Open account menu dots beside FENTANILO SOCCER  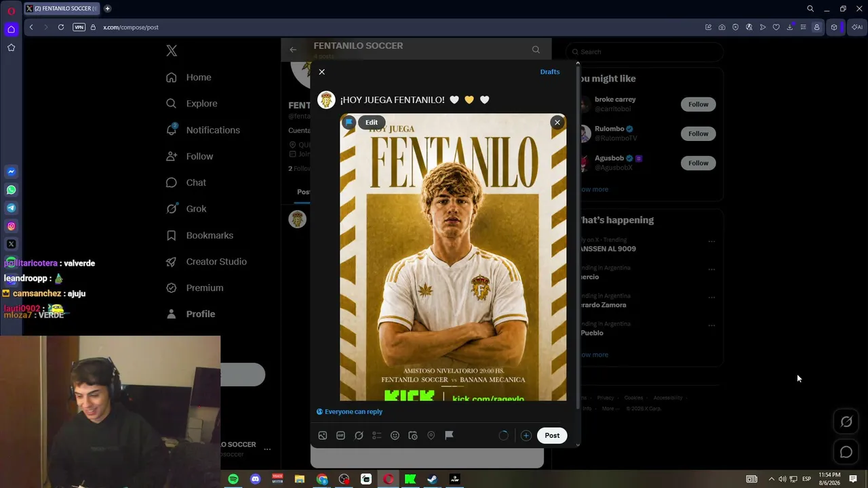(267, 449)
